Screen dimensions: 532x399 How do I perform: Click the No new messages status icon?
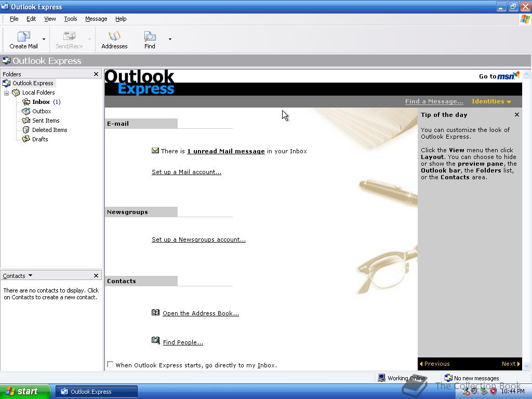click(x=448, y=378)
